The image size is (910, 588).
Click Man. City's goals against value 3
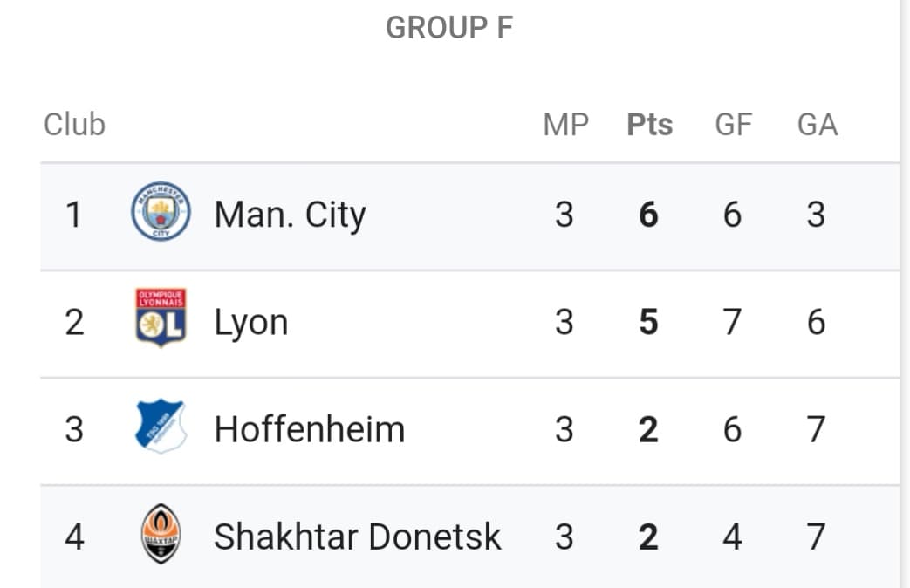click(x=816, y=215)
